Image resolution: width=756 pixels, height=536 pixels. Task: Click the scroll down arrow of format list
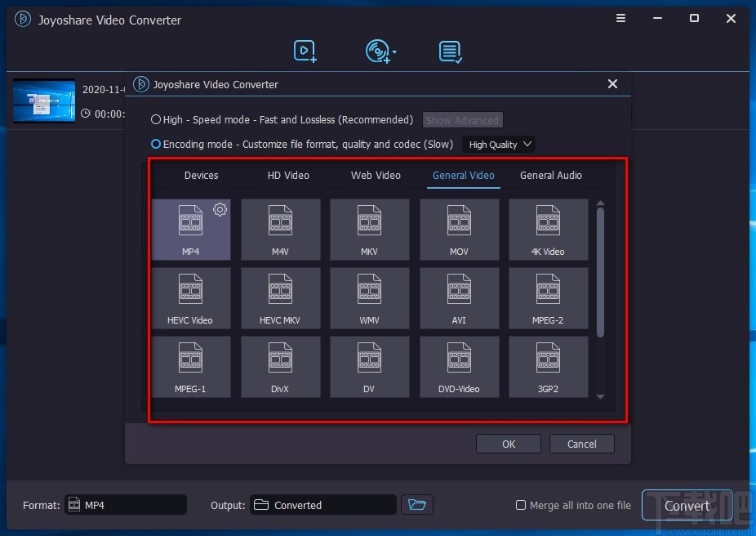point(600,396)
